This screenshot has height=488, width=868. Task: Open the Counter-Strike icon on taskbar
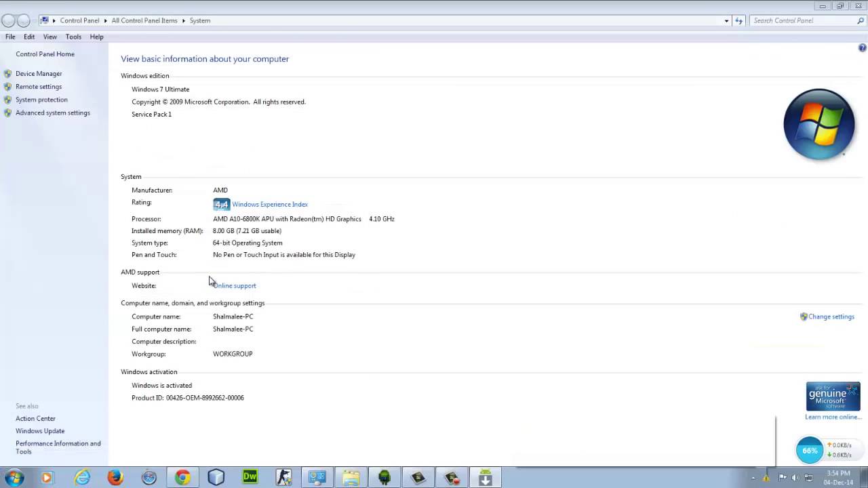[x=283, y=478]
